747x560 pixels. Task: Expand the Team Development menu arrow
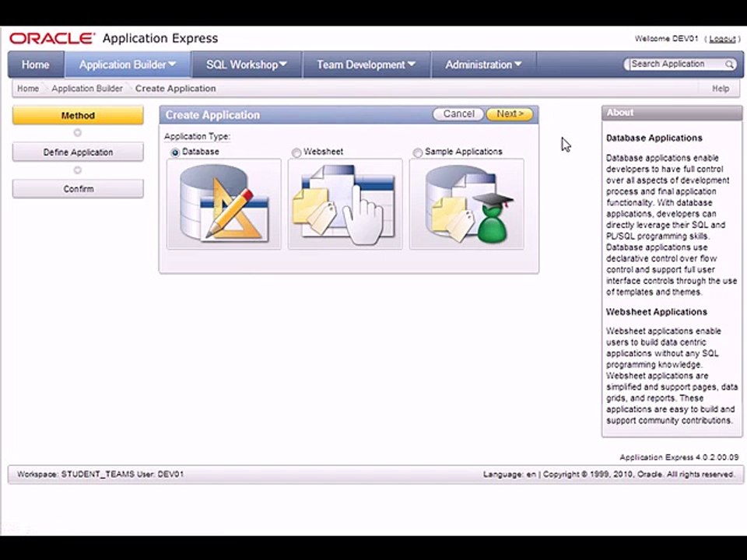[x=412, y=64]
